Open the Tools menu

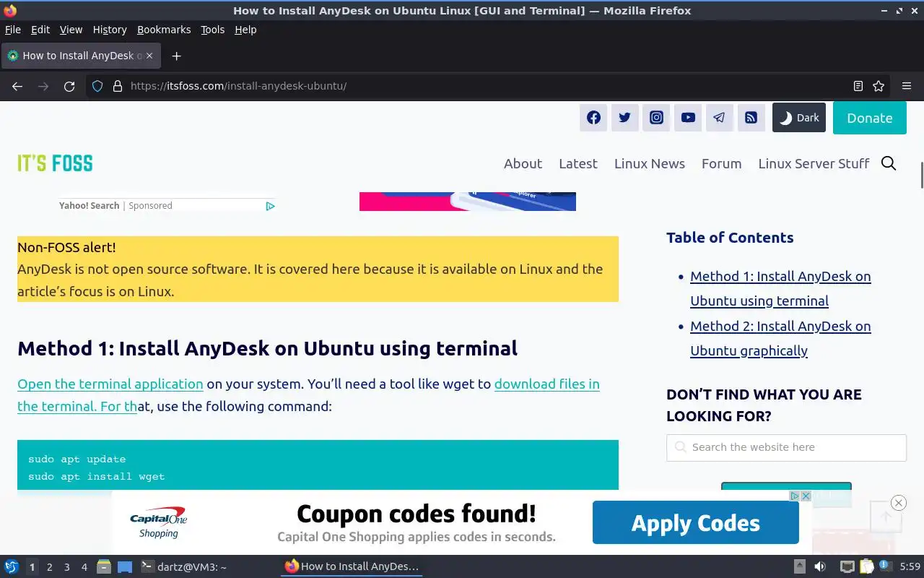point(212,30)
